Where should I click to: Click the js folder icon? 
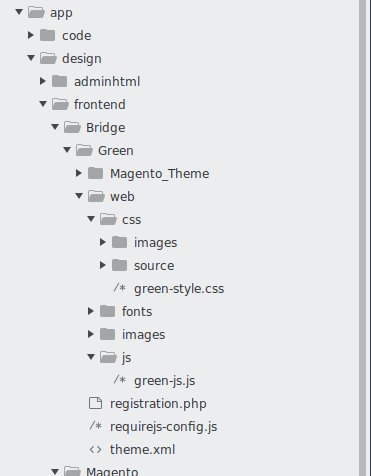point(108,357)
